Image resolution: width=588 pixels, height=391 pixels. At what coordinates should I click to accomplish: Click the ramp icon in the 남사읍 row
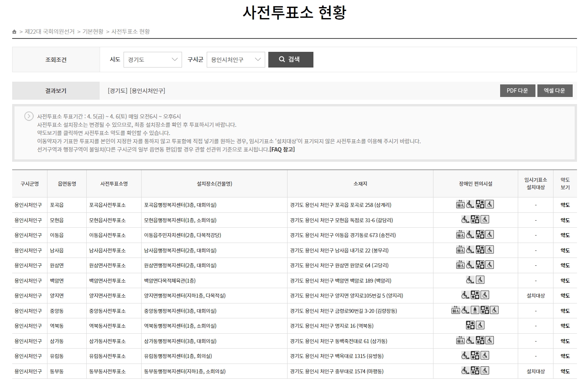point(470,250)
